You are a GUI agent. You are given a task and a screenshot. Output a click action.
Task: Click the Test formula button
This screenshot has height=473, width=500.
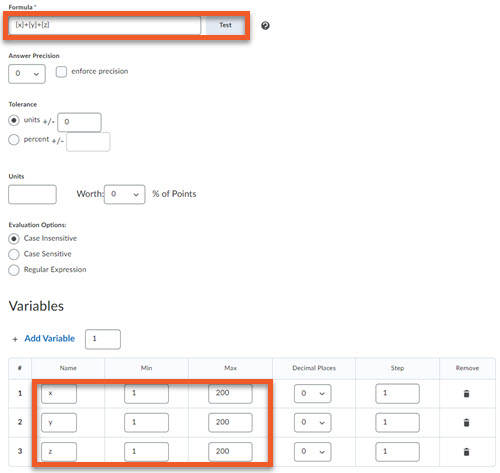[x=225, y=25]
